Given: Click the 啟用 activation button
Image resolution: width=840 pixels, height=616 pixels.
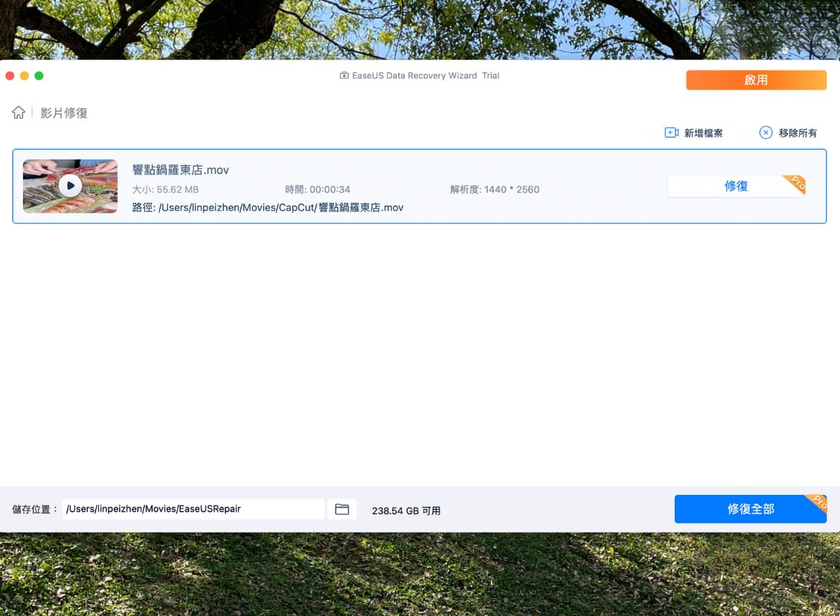Looking at the screenshot, I should 756,80.
